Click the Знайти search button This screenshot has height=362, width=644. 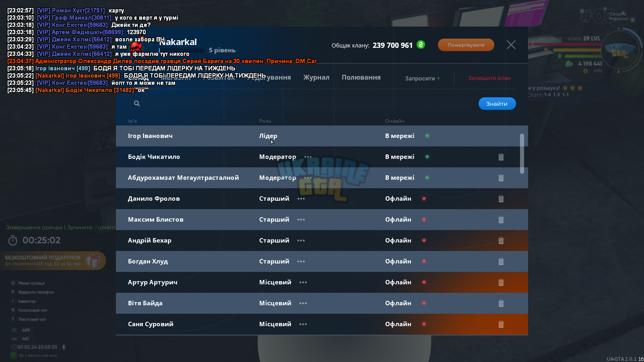point(497,104)
